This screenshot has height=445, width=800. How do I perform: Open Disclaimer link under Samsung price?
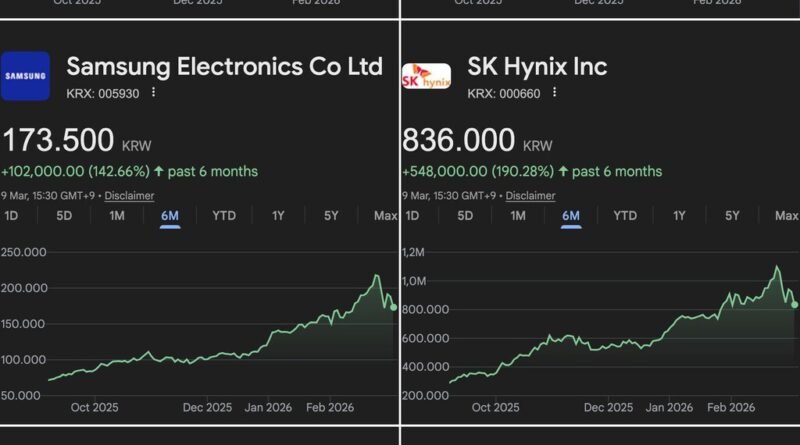click(130, 196)
